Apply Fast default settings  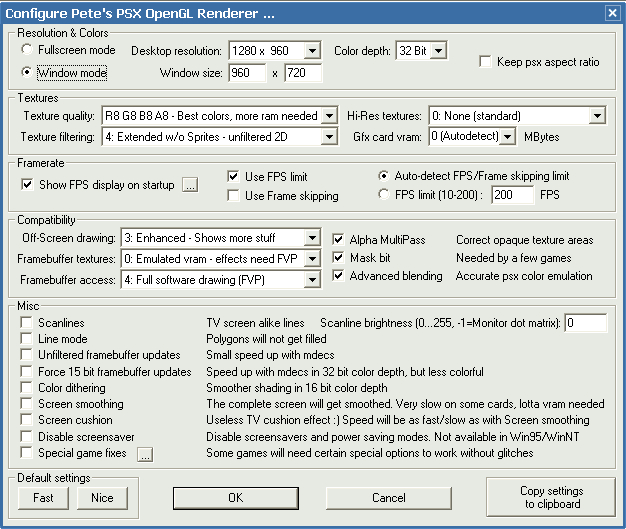pos(43,498)
